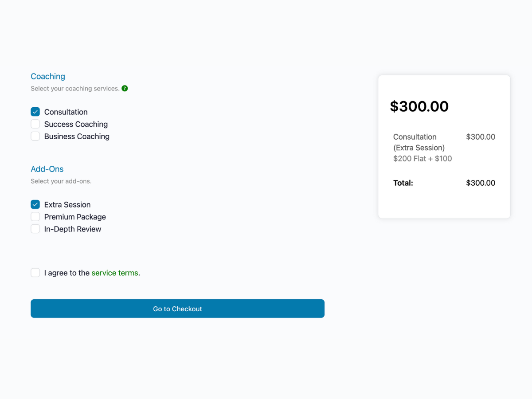The width and height of the screenshot is (532, 399).
Task: Click the Select your add-ons subtitle
Action: (61, 181)
